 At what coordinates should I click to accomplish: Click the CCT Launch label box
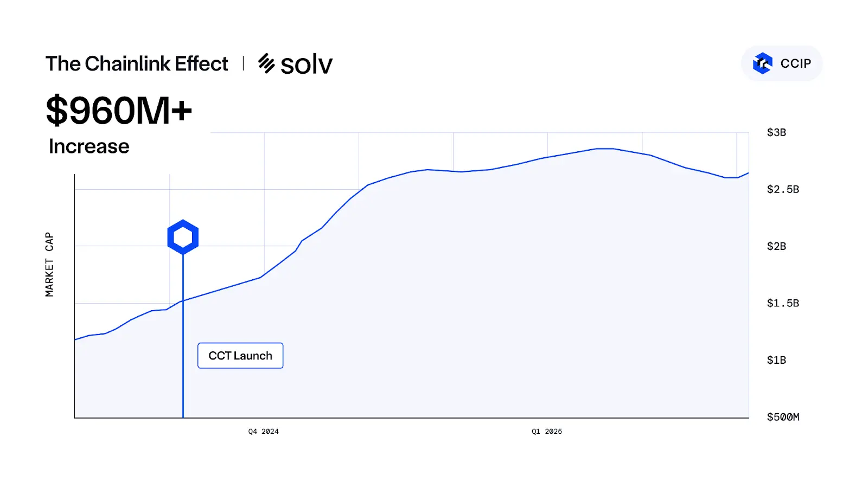click(240, 356)
